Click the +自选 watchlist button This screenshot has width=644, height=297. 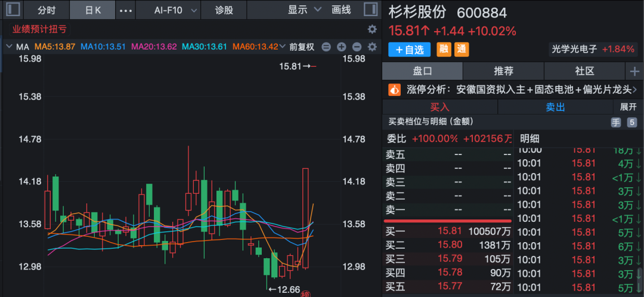(x=410, y=49)
